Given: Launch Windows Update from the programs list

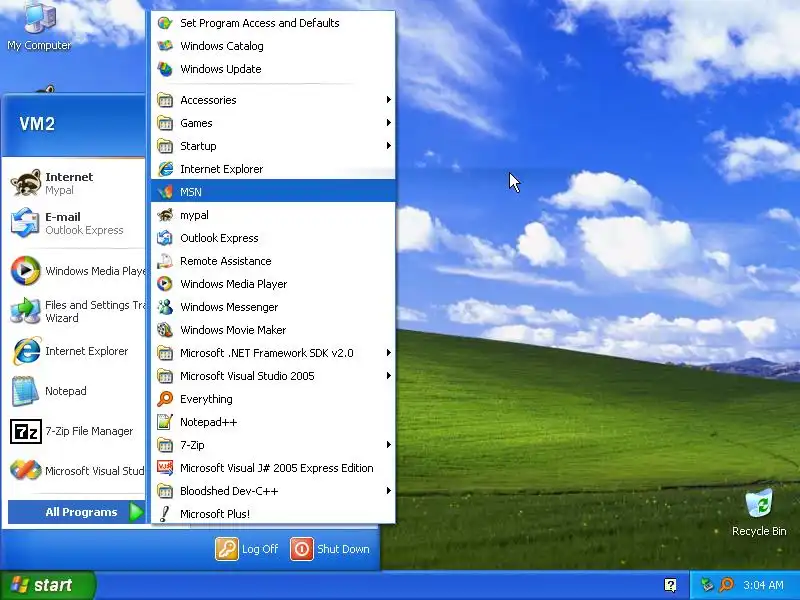Looking at the screenshot, I should coord(273,69).
